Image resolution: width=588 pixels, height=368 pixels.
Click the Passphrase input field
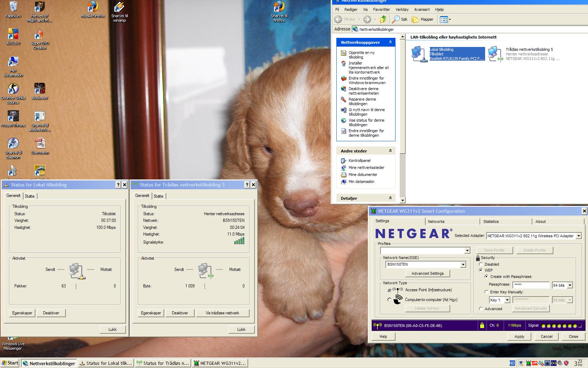[531, 285]
